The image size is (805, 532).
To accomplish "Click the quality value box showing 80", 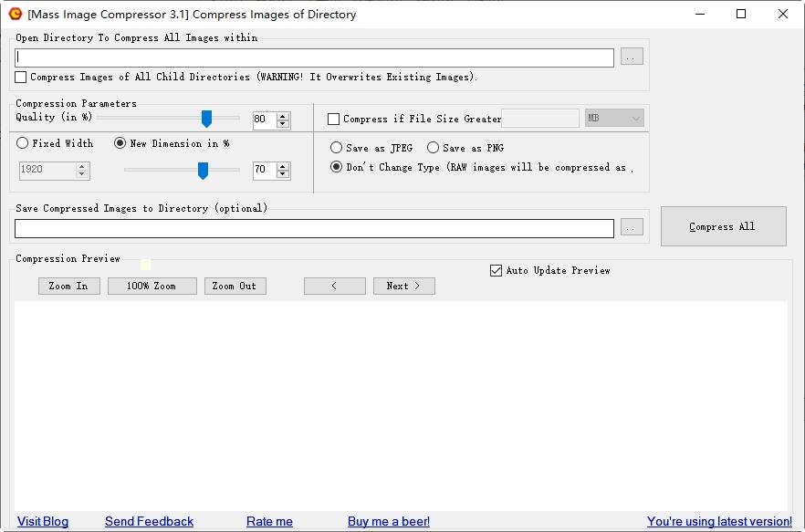I will [264, 120].
